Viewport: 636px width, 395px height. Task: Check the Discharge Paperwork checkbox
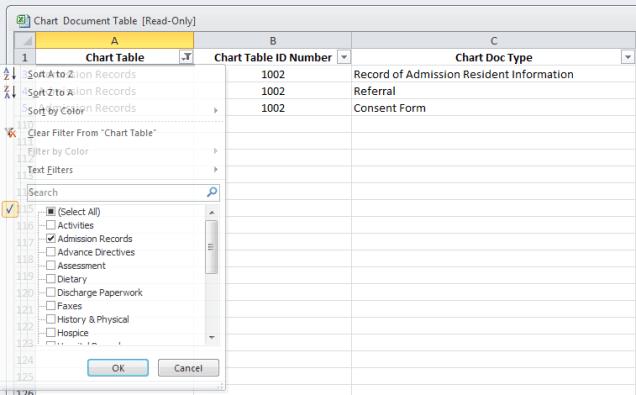point(51,292)
